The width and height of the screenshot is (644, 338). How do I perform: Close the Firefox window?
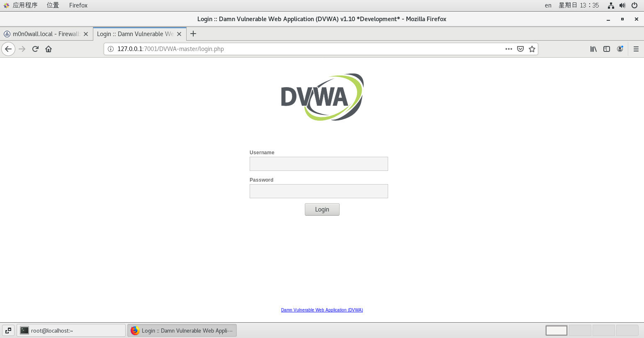click(636, 19)
